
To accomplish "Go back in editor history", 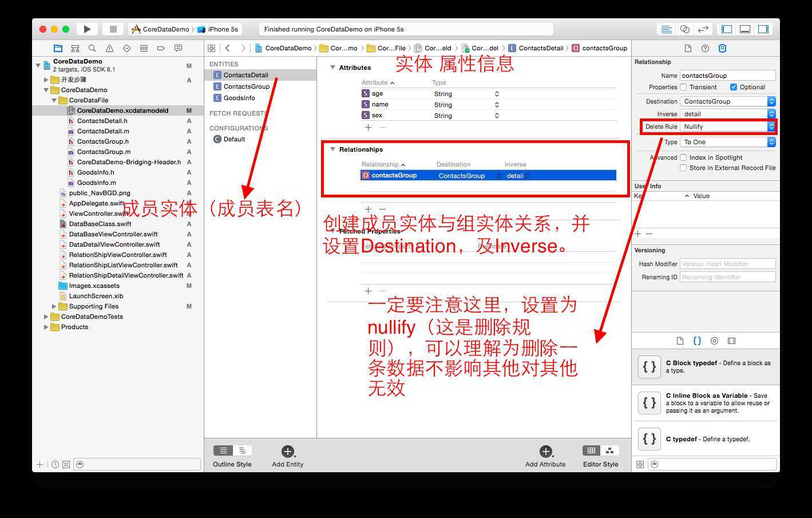I will click(x=228, y=48).
